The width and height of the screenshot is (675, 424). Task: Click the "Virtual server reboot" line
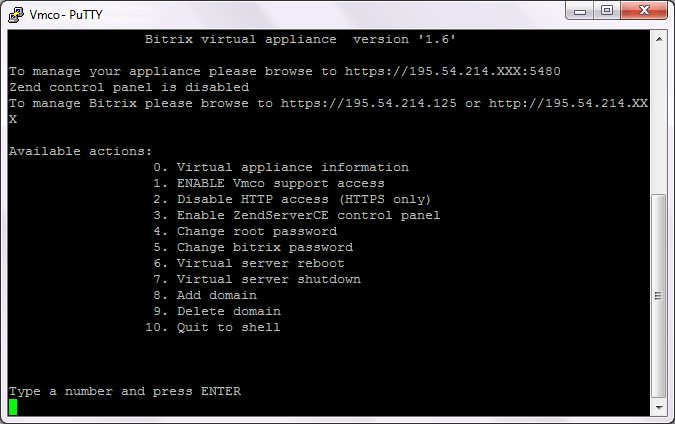click(260, 263)
